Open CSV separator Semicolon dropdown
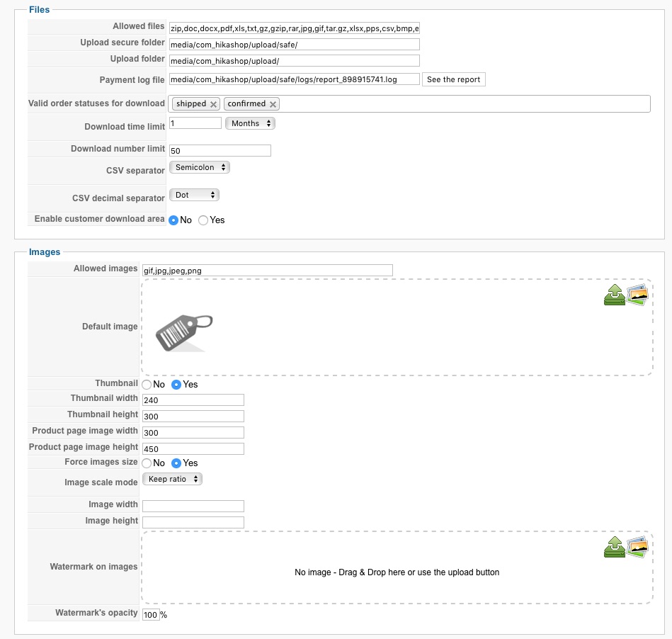The image size is (672, 639). click(200, 168)
